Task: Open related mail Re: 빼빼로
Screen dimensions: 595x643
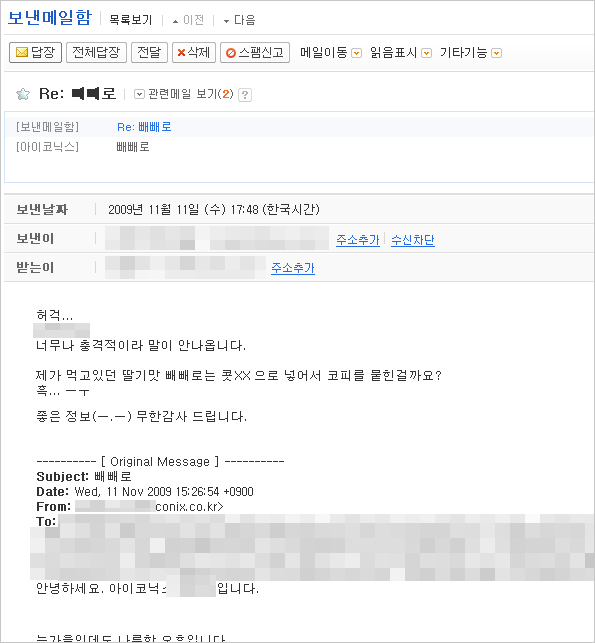Action: 144,127
